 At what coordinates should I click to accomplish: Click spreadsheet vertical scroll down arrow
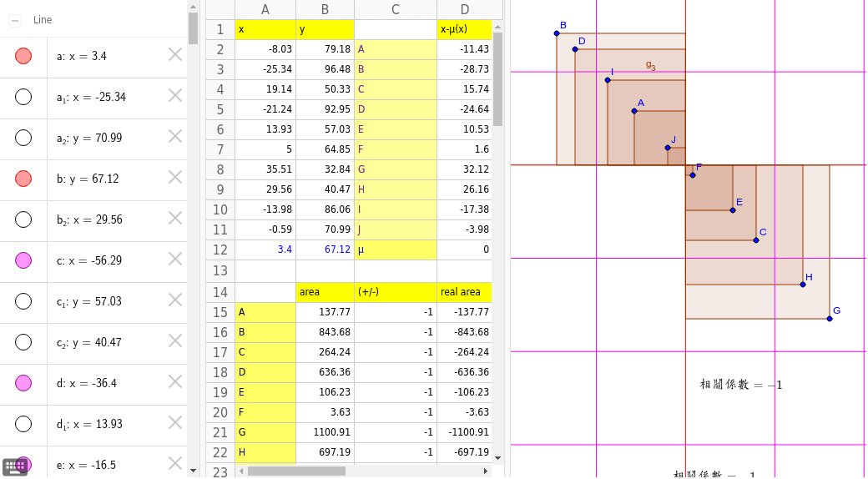coord(497,458)
